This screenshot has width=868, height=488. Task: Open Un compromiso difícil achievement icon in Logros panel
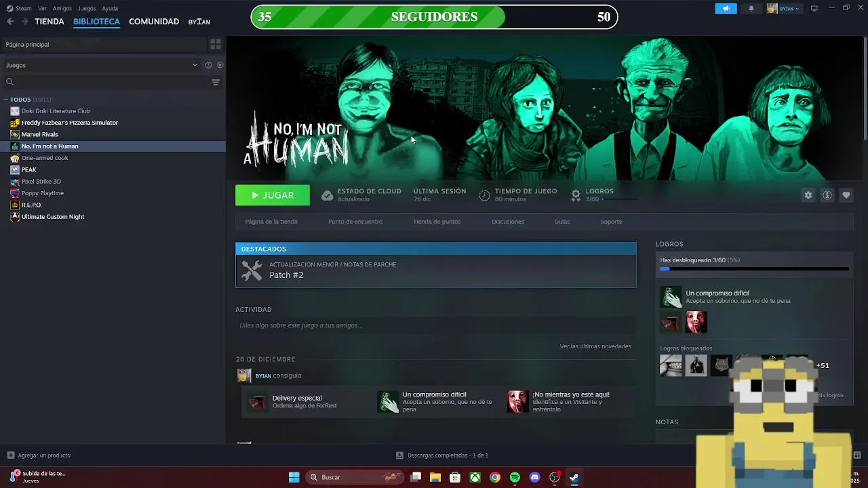coord(671,297)
